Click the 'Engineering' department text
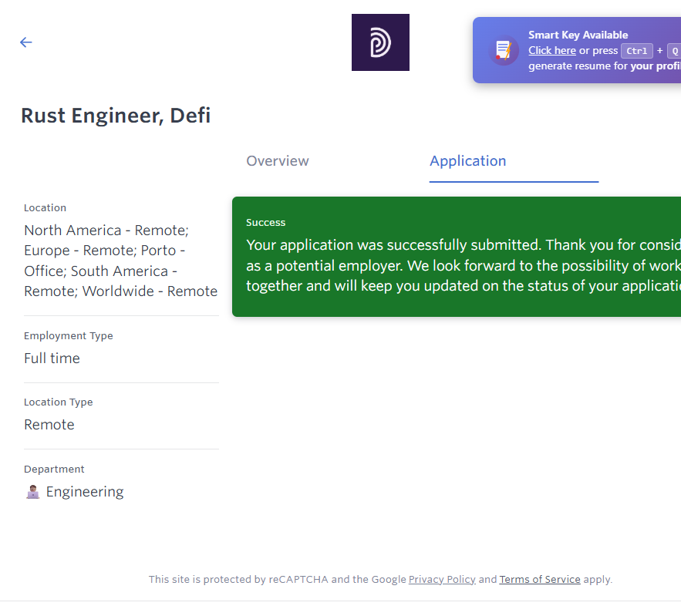The width and height of the screenshot is (681, 616). (85, 492)
